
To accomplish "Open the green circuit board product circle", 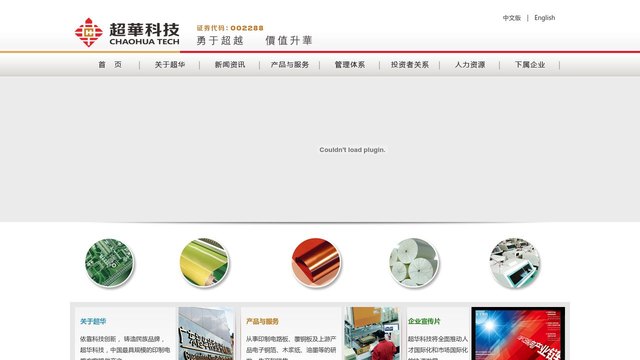I will (x=109, y=263).
